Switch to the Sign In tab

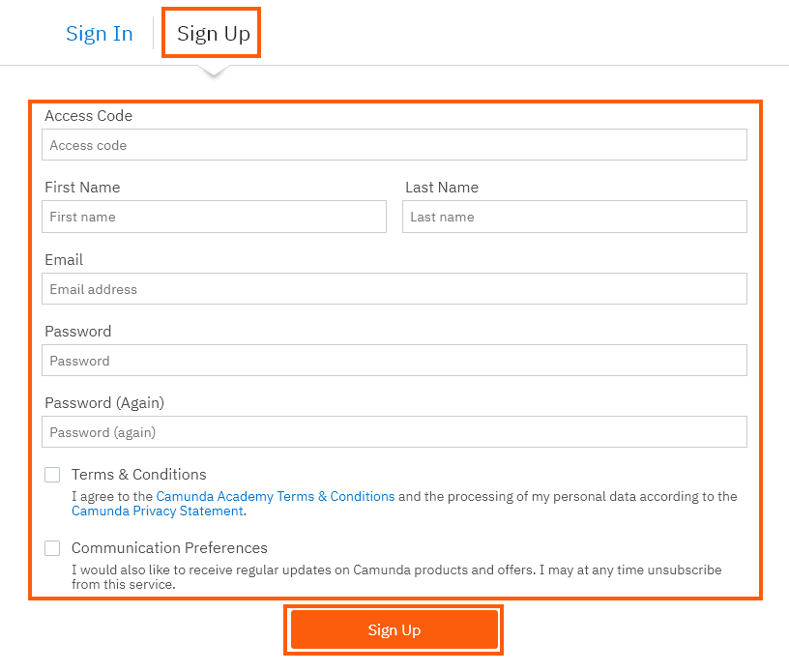(99, 34)
